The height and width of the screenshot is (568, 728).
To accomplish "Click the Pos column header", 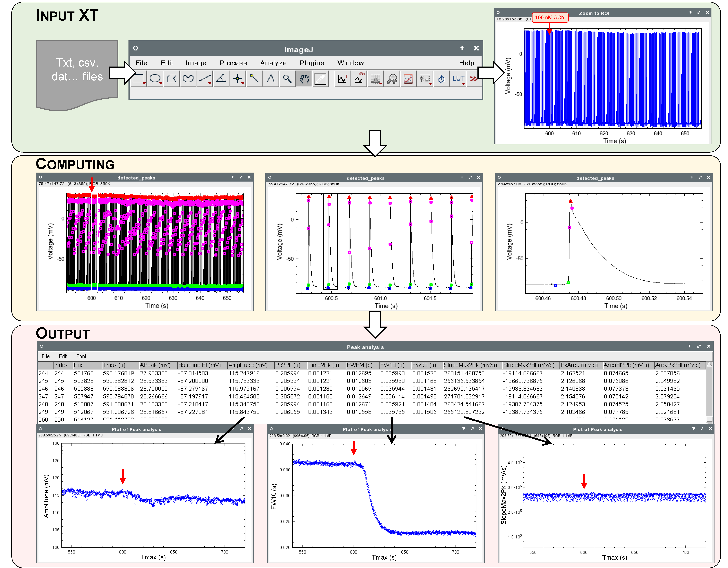I will point(87,365).
